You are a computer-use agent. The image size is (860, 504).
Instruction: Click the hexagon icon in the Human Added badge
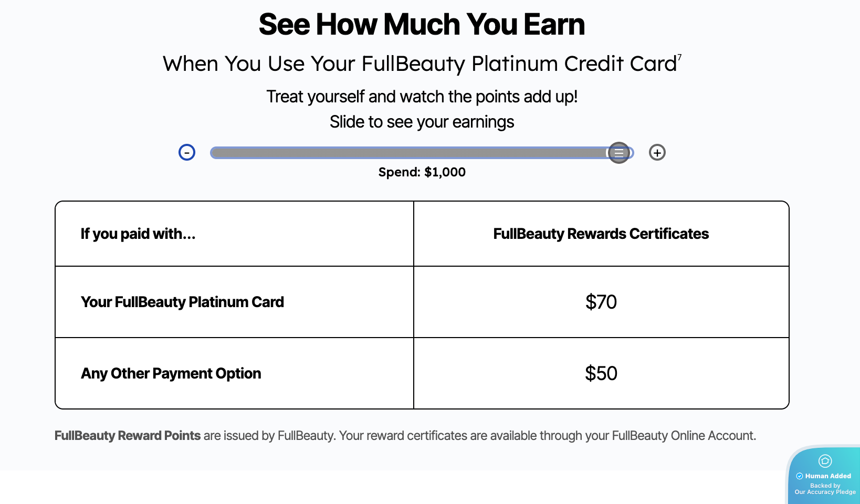coord(825,461)
